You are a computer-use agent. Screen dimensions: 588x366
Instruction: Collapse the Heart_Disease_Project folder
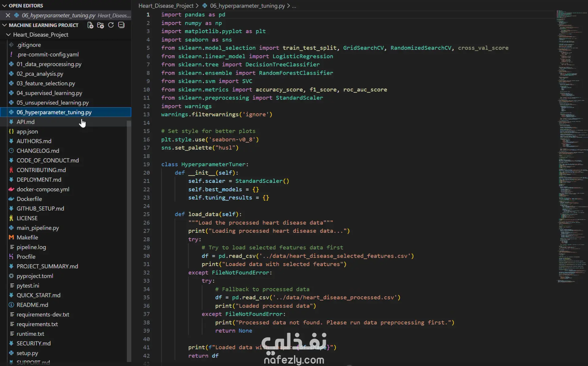point(9,35)
